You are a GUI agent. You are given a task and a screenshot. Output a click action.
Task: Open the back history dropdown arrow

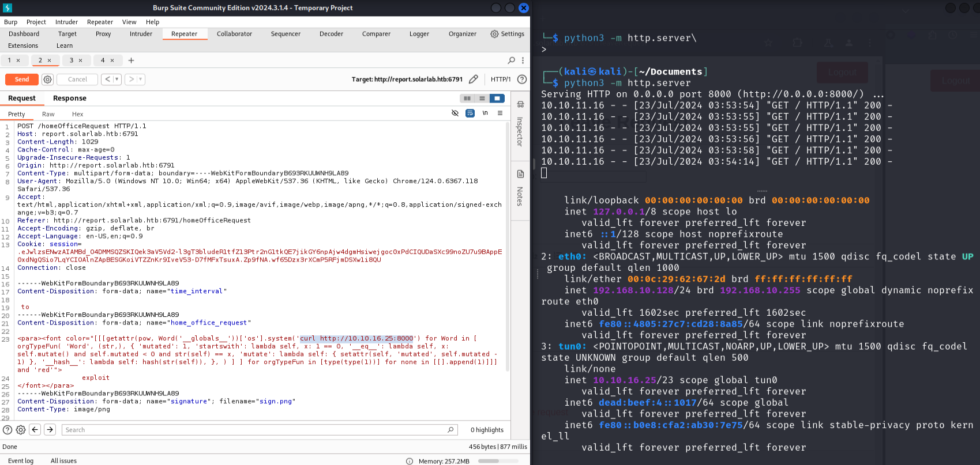click(x=117, y=80)
